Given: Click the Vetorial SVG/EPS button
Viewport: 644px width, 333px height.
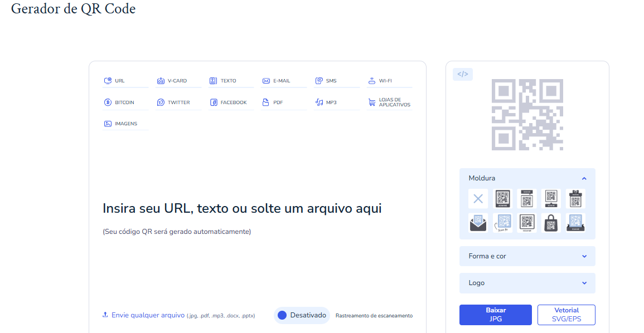Looking at the screenshot, I should pos(566,315).
